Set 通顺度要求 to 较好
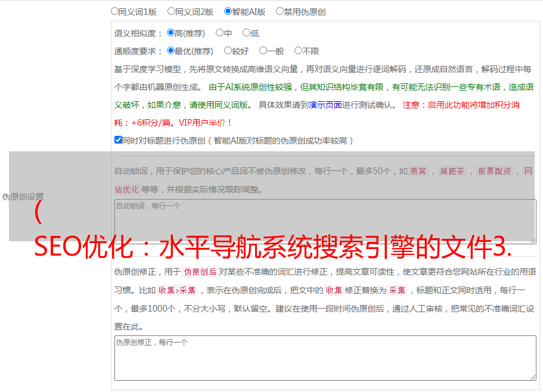Viewport: 543px width, 392px height. (228, 51)
